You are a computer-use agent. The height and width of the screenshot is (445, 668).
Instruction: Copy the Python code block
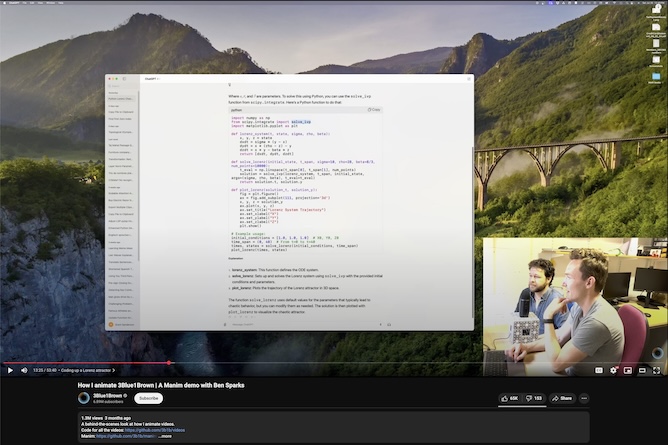[373, 109]
